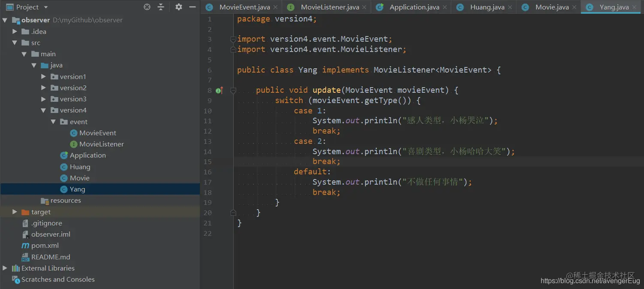Screen dimensions: 644x289
Task: Click implements-method gutter icon on line 8
Action: coord(220,90)
